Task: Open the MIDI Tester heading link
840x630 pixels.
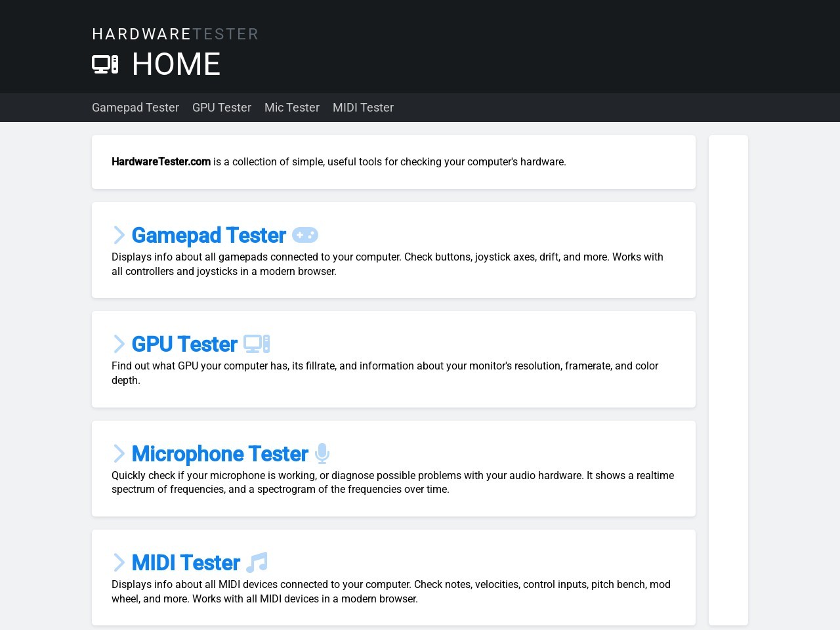Action: click(x=186, y=562)
